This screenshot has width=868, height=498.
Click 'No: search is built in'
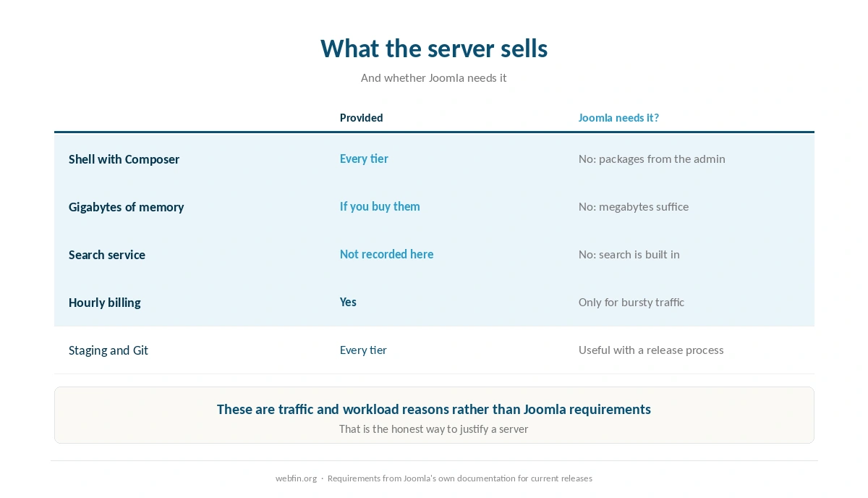point(629,254)
